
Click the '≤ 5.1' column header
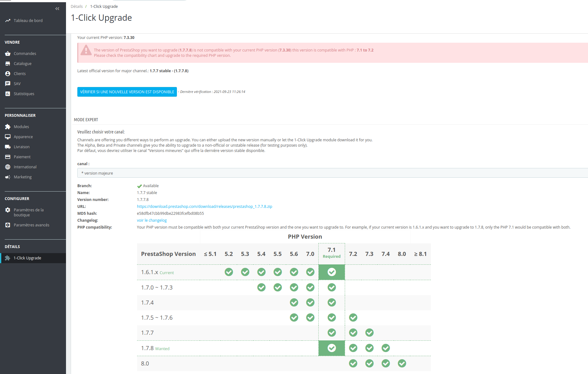point(210,254)
